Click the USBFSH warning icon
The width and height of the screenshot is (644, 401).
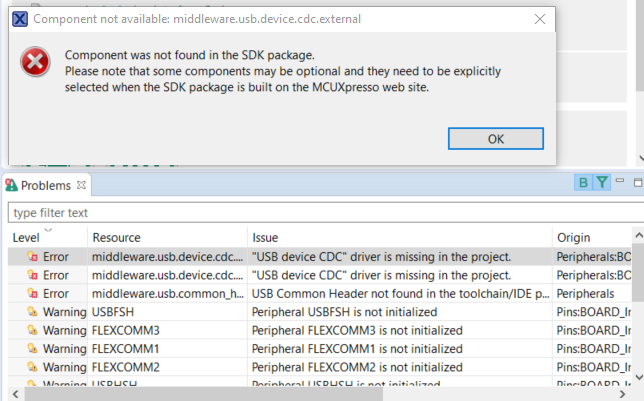point(33,312)
